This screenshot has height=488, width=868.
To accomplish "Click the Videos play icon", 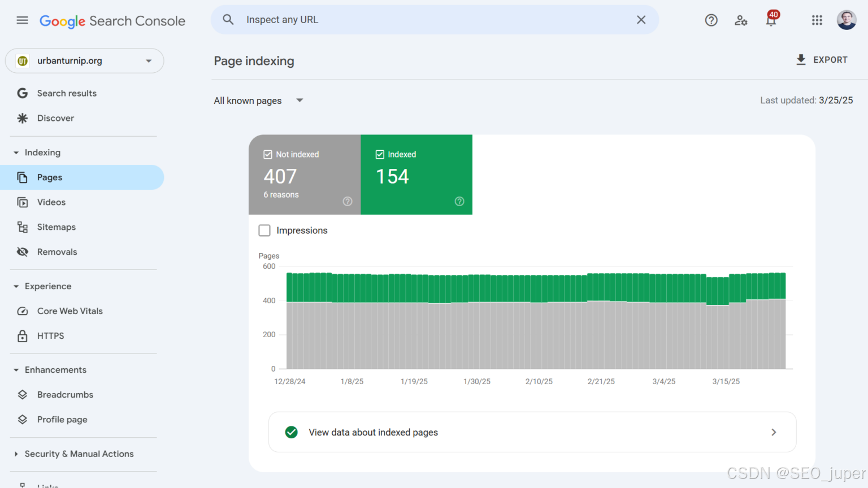I will (23, 202).
